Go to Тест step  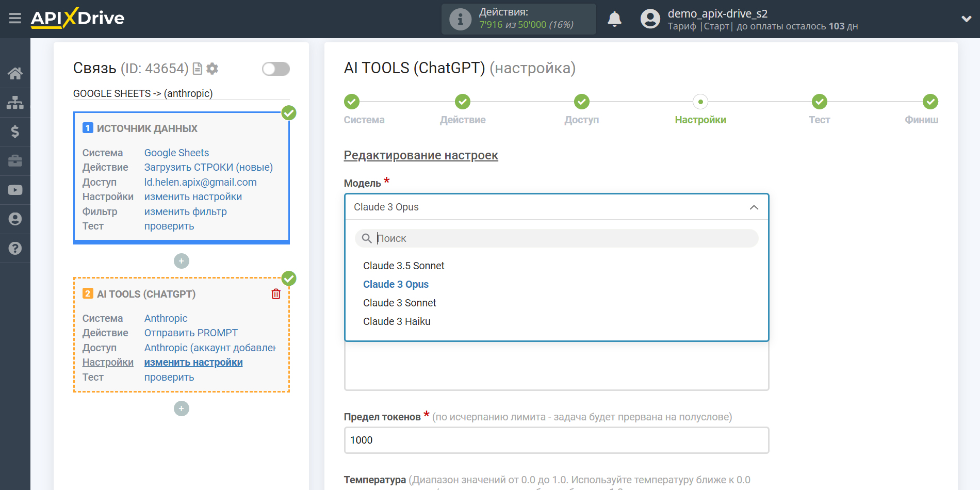tap(819, 102)
